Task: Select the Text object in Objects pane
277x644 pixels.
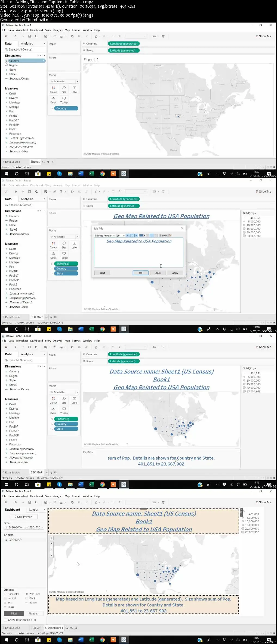Action: 8,603
